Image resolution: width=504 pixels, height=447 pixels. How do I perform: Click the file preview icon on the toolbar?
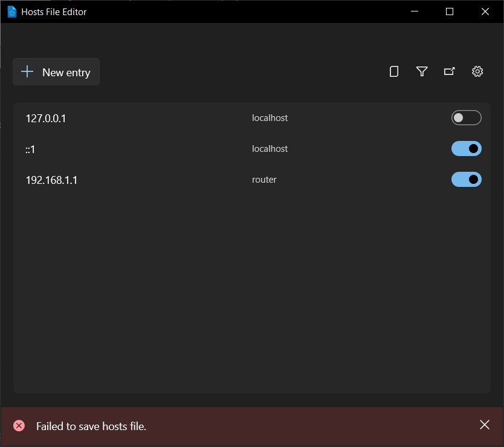[x=394, y=71]
